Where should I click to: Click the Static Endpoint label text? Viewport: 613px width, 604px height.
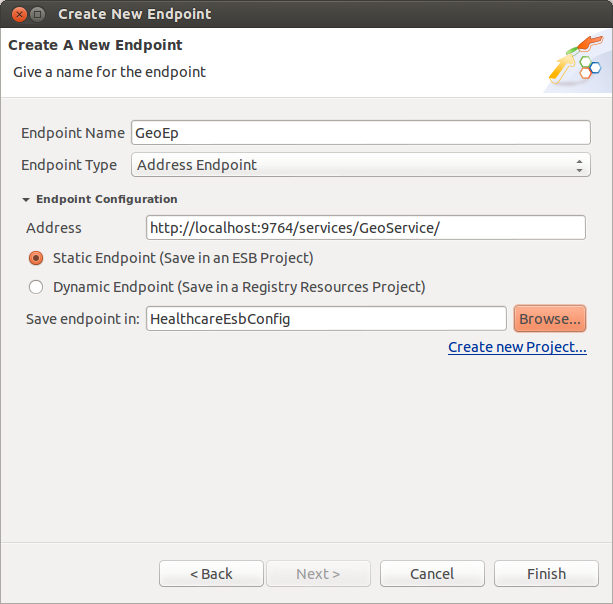click(183, 258)
